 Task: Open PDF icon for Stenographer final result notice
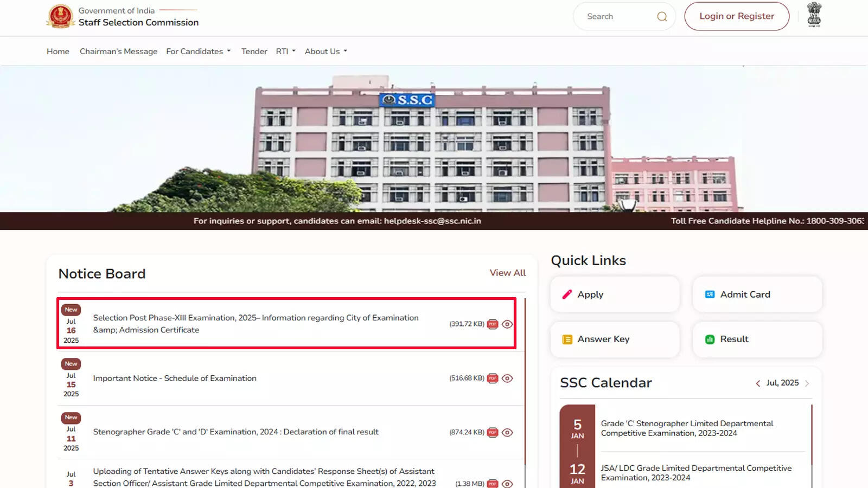493,432
